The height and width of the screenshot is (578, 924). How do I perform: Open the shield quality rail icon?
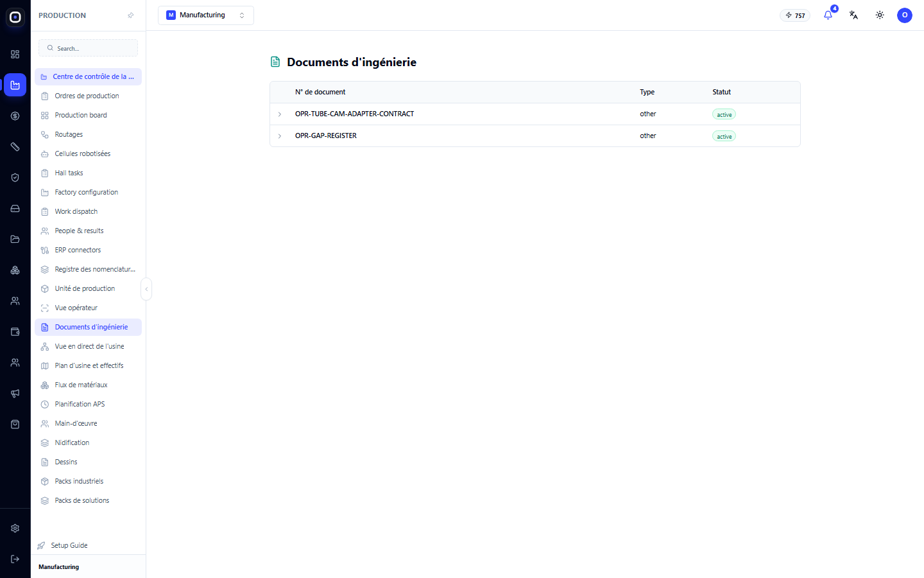point(15,178)
